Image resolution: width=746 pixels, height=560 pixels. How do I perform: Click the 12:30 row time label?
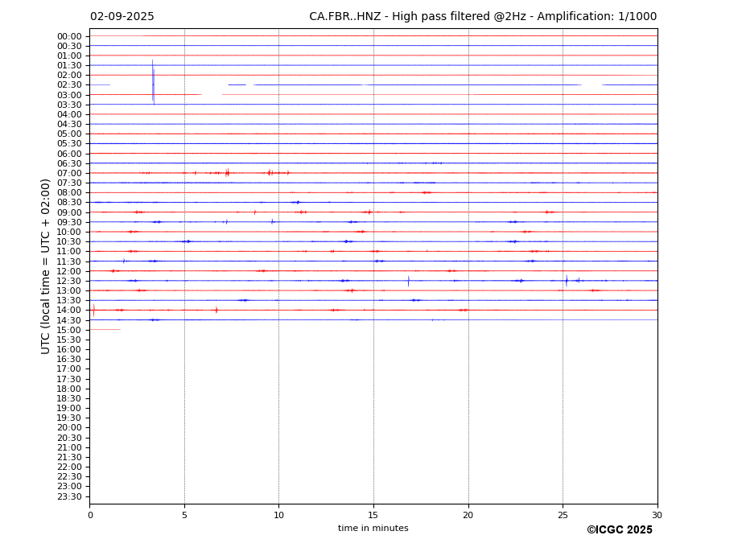69,281
